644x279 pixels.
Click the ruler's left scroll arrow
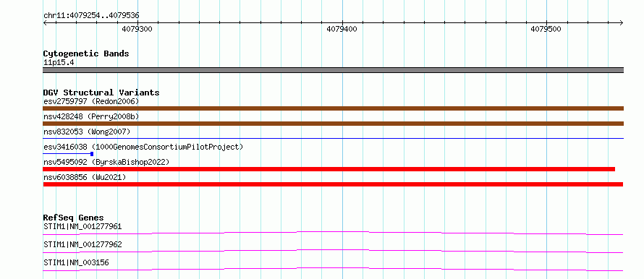click(x=45, y=23)
